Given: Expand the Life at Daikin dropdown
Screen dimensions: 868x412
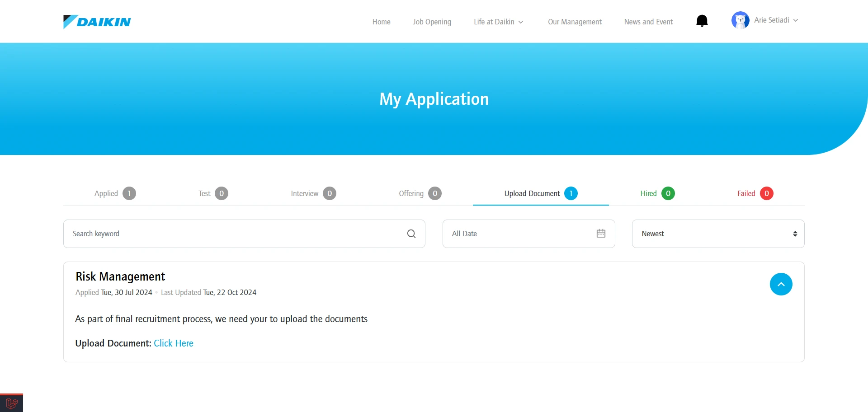Looking at the screenshot, I should click(498, 21).
